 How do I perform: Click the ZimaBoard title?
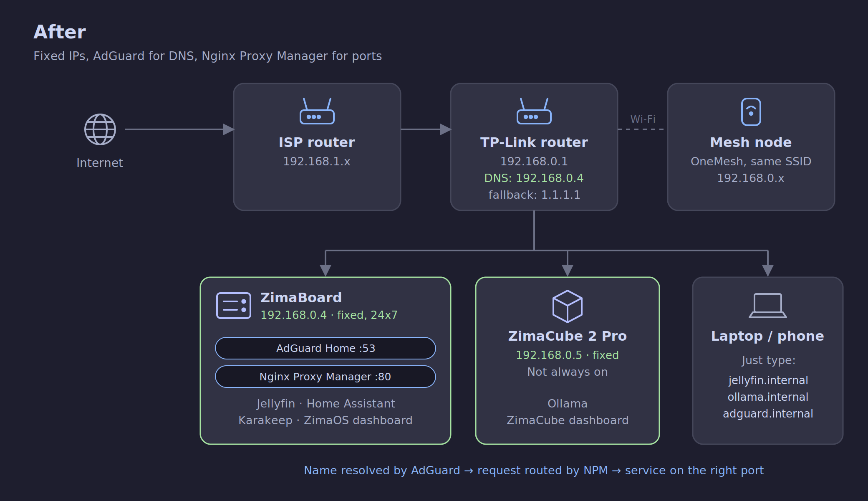[301, 298]
